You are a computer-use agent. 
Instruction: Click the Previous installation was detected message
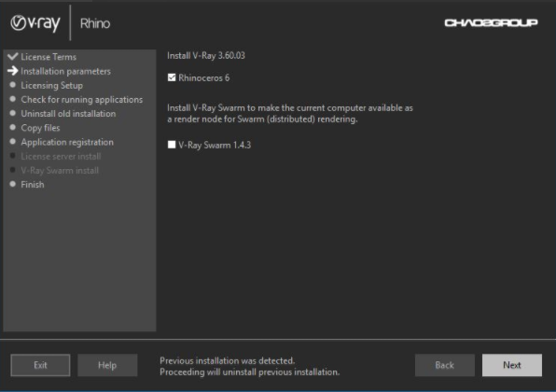coord(250,367)
